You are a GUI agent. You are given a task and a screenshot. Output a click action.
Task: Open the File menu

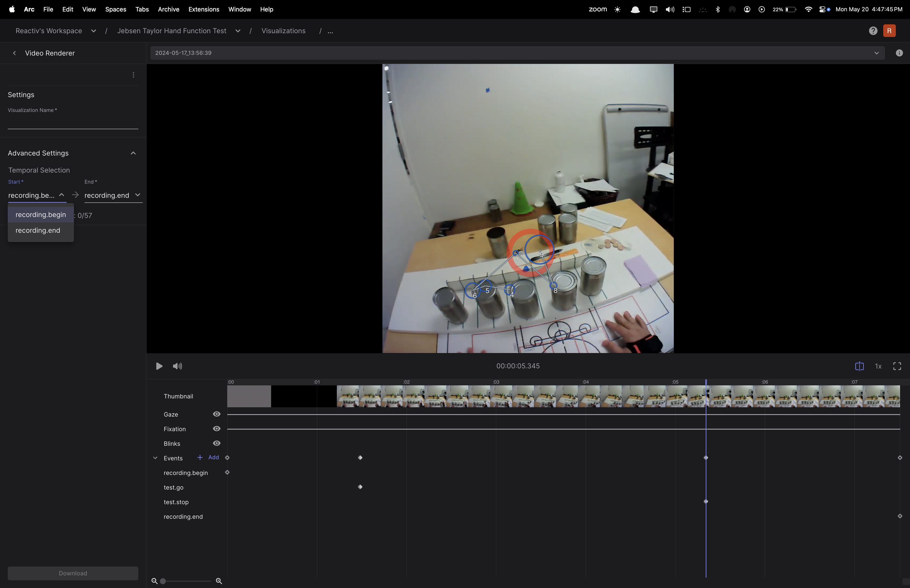pos(48,9)
